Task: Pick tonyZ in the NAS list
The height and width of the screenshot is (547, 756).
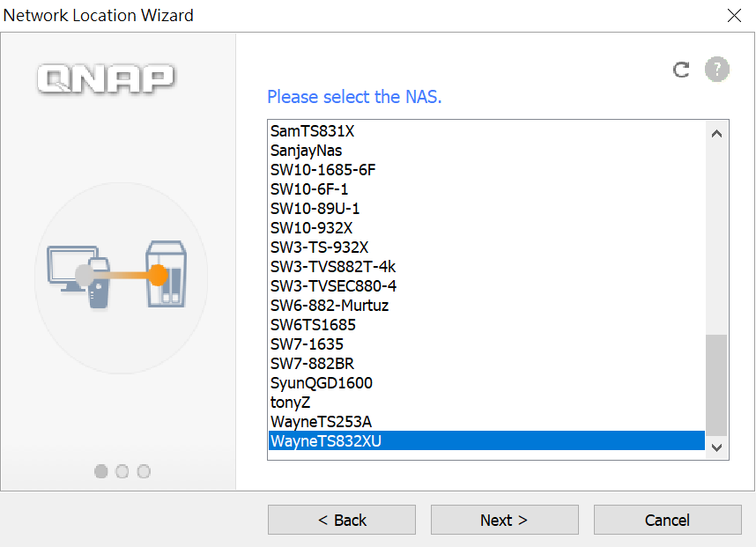Action: (x=486, y=403)
